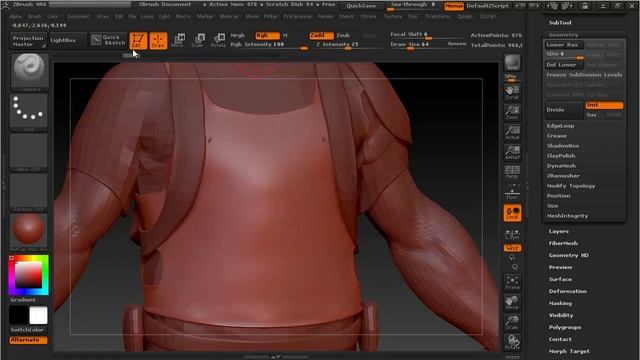Click the right-shelf Rotate view icon
Viewport: 640px width, 360px height.
(x=512, y=342)
